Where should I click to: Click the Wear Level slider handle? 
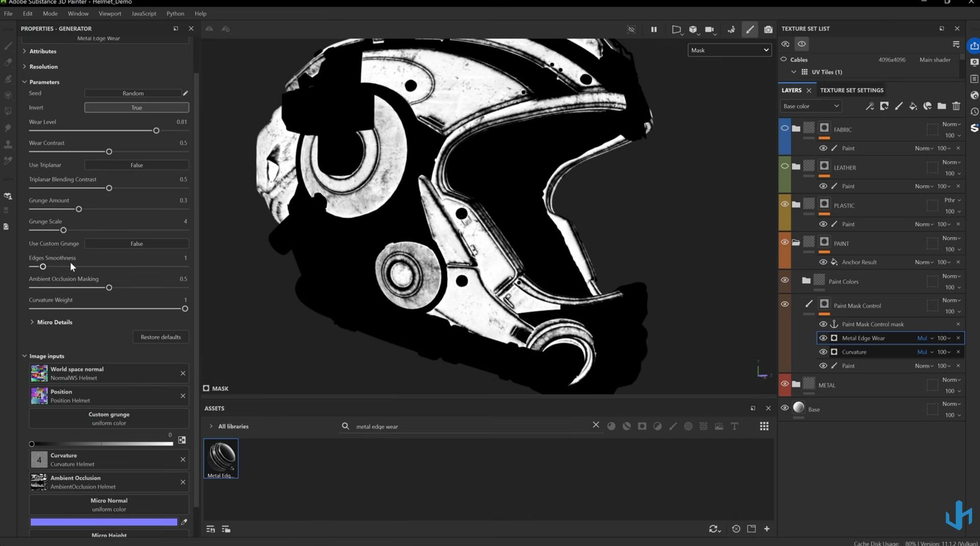tap(156, 131)
